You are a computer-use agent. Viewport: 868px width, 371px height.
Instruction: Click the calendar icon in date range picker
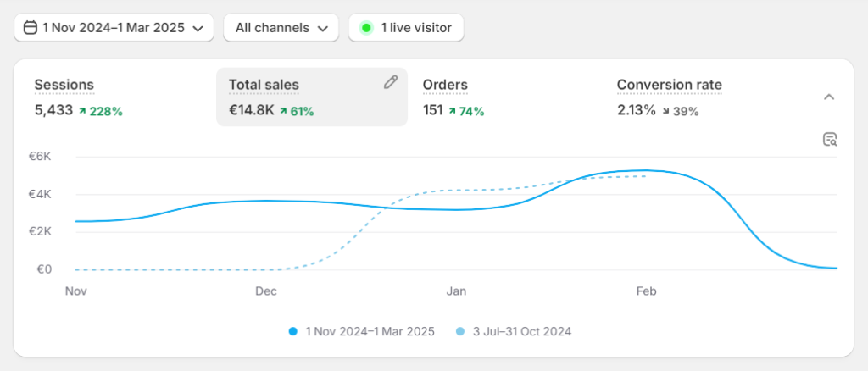coord(30,28)
